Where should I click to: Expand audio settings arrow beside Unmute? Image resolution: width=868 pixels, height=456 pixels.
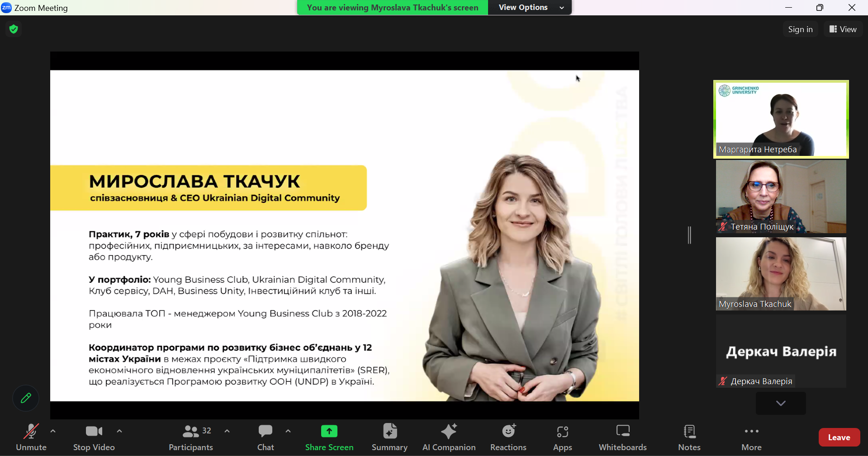[53, 432]
